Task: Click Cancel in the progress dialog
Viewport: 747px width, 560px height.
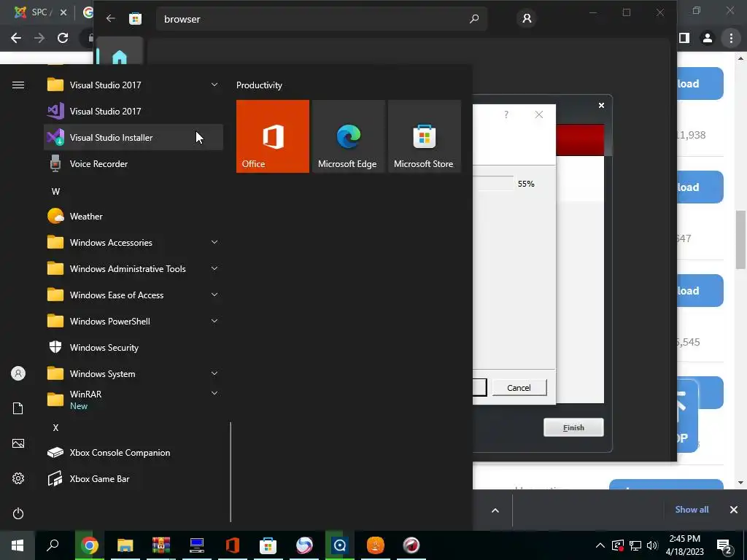Action: pyautogui.click(x=519, y=388)
